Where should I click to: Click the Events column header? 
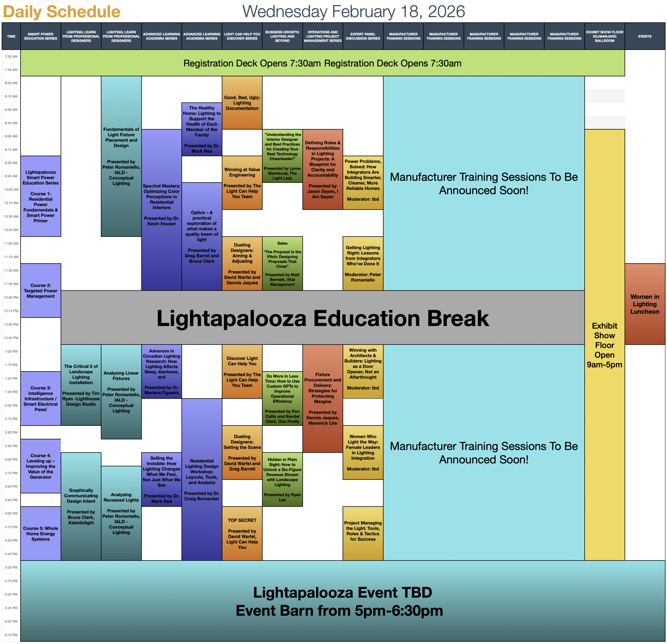point(645,36)
